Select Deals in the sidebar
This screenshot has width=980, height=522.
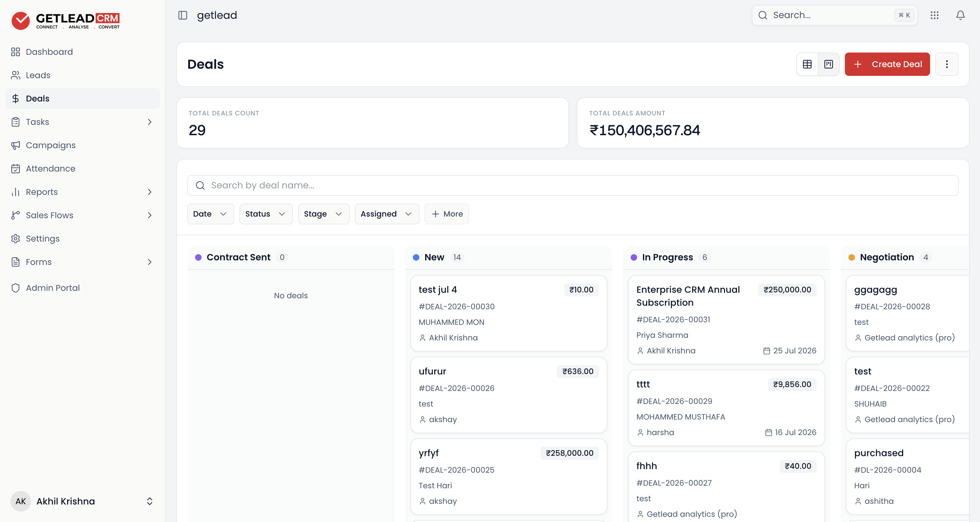83,99
